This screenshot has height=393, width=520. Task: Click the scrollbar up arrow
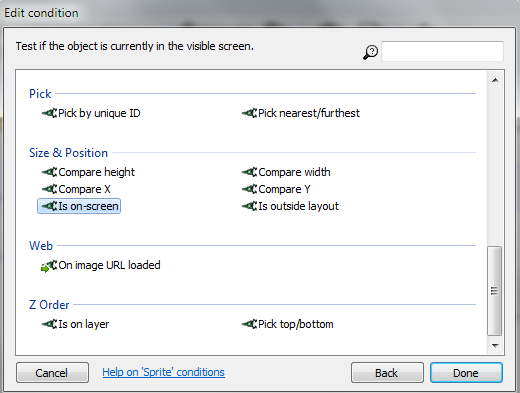495,80
